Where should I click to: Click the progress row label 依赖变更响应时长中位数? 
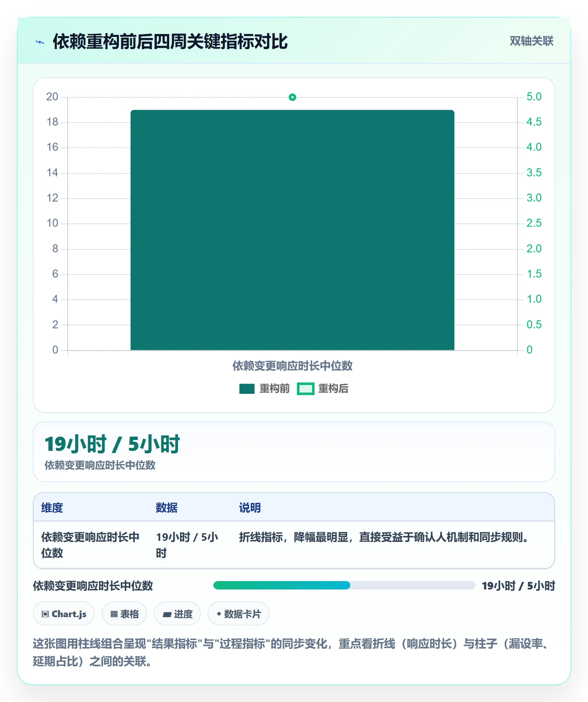coord(93,586)
